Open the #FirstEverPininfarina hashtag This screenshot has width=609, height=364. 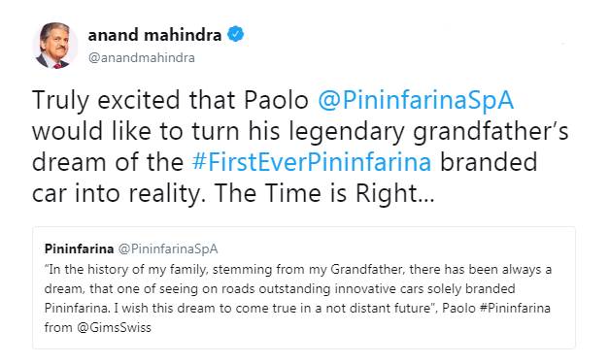312,162
